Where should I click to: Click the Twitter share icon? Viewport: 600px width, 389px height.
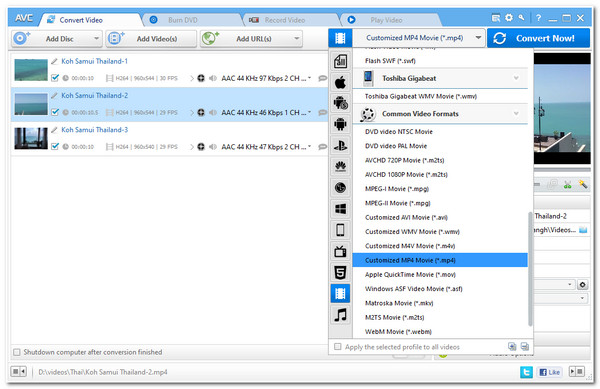(x=527, y=372)
